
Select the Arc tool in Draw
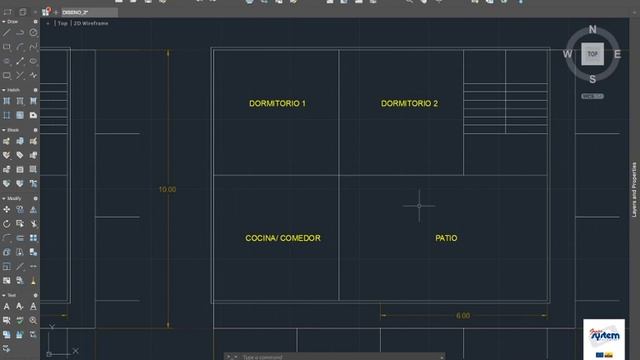coord(20,47)
